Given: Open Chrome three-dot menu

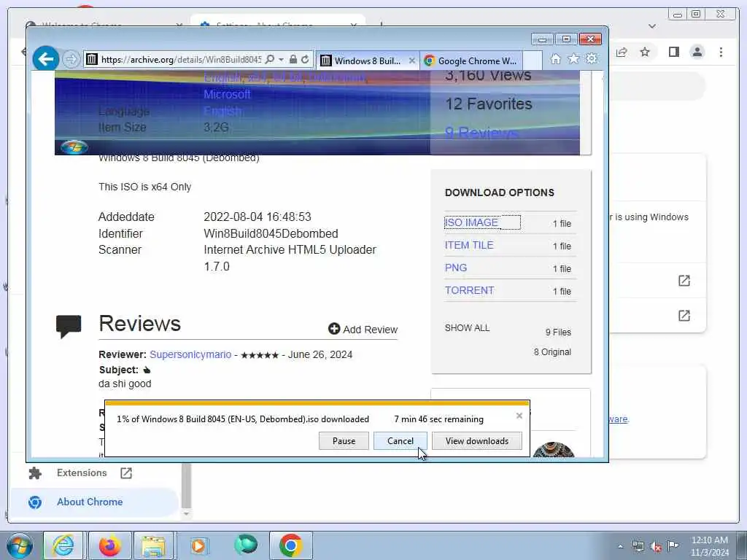Looking at the screenshot, I should 721,52.
